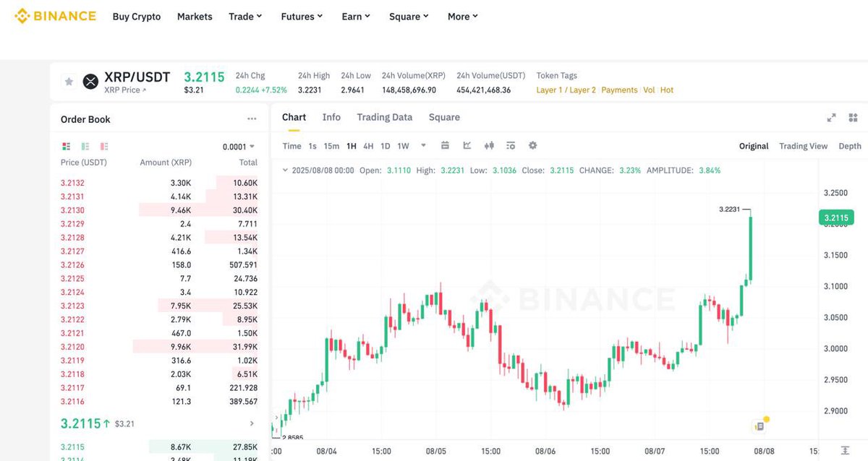Open the More dropdown menu
Image resolution: width=868 pixels, height=461 pixels.
pos(463,16)
